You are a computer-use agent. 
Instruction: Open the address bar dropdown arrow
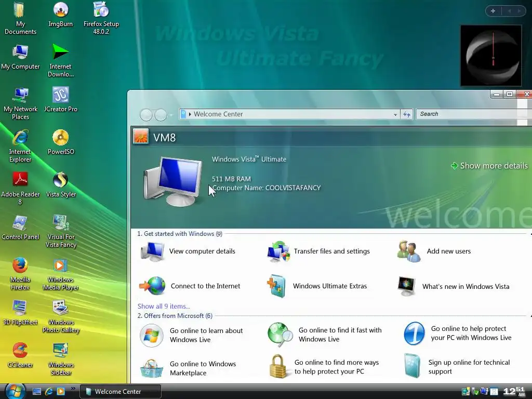(x=395, y=114)
